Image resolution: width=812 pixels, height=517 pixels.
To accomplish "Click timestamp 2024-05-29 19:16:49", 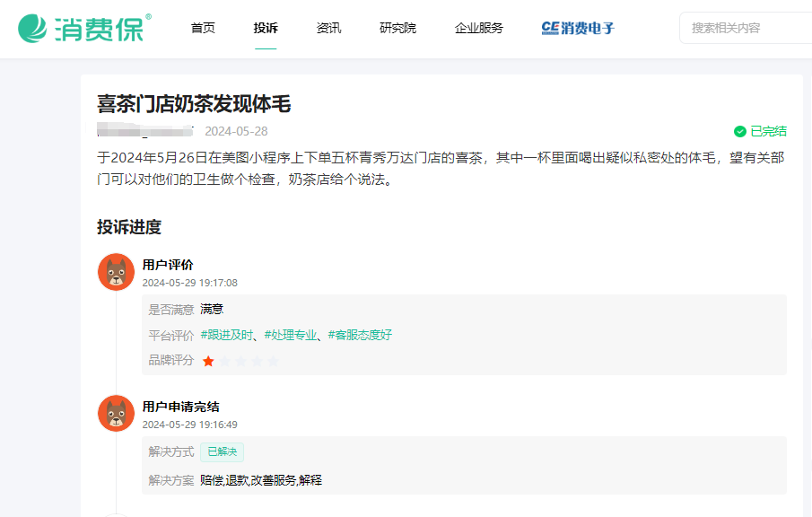I will pos(190,425).
